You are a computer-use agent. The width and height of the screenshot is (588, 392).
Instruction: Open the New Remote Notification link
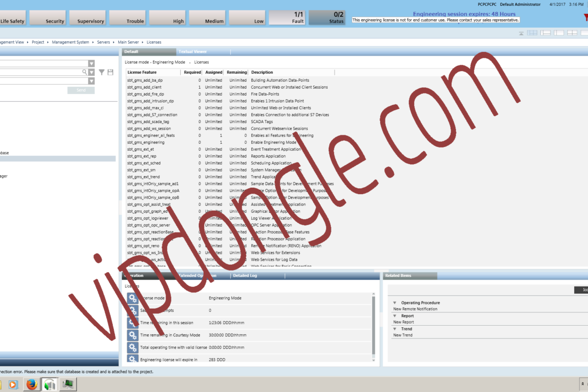(415, 309)
